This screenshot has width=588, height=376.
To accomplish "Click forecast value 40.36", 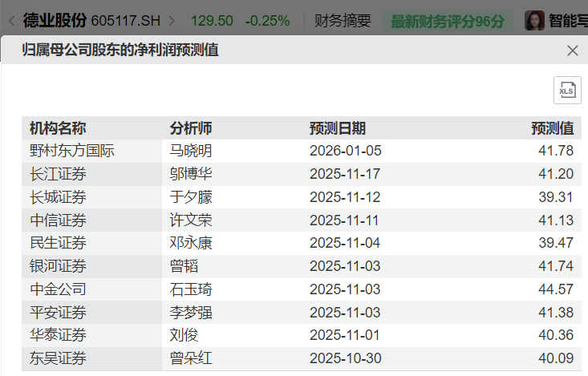I will pos(556,335).
